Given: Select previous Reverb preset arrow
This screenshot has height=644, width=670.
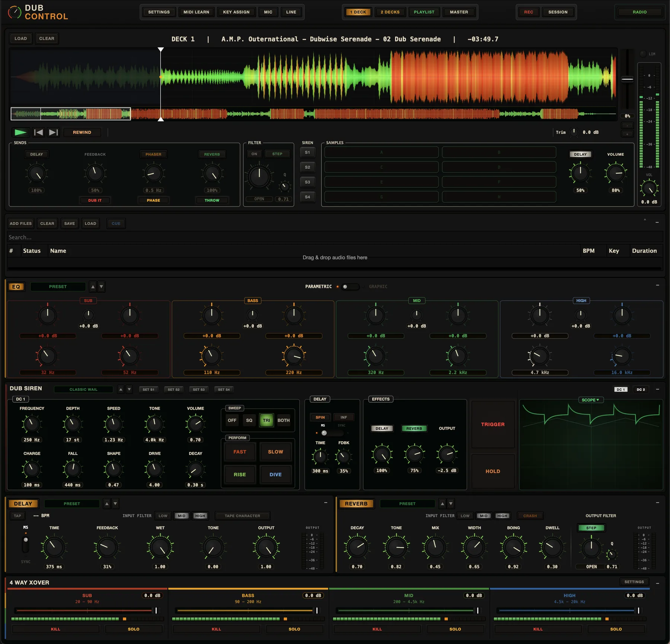Looking at the screenshot, I should pos(442,504).
